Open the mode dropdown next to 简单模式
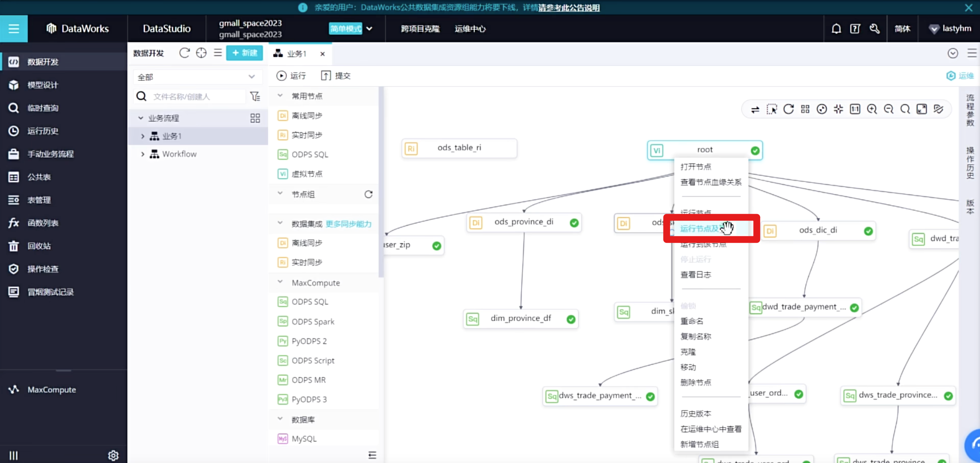Viewport: 980px width, 463px height. tap(369, 29)
